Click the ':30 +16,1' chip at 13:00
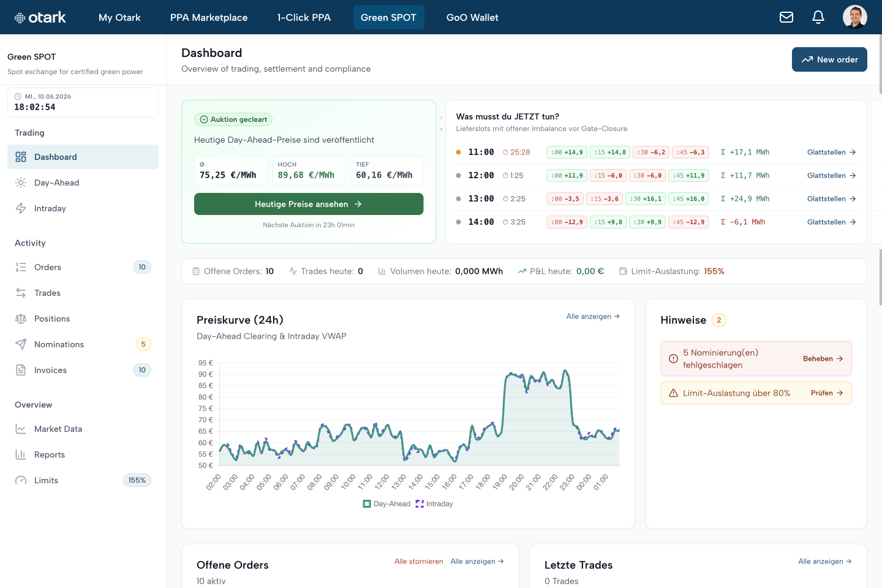 (646, 198)
